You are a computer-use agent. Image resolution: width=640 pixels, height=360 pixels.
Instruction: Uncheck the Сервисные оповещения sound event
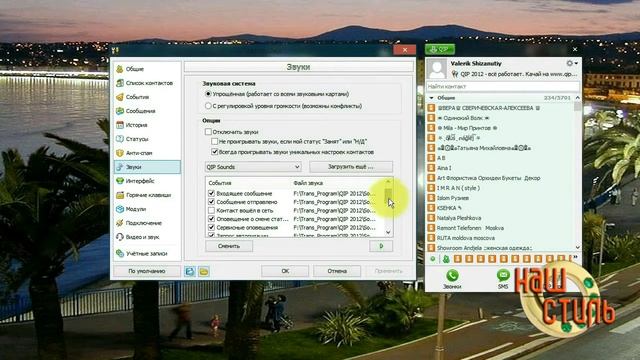pos(211,227)
